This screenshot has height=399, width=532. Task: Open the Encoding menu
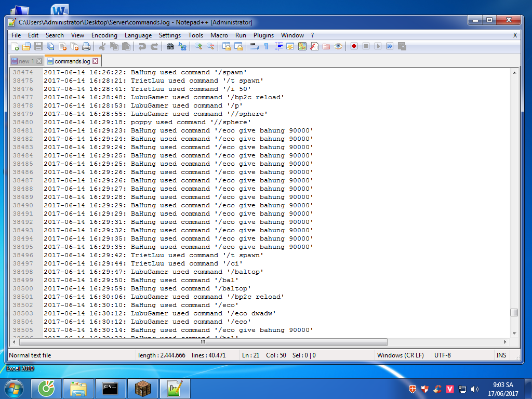[104, 35]
